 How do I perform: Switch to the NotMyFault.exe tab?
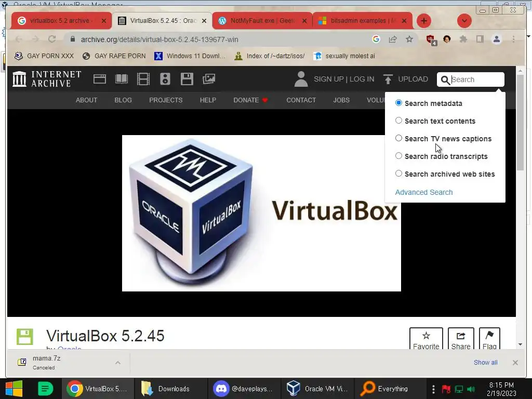point(262,21)
